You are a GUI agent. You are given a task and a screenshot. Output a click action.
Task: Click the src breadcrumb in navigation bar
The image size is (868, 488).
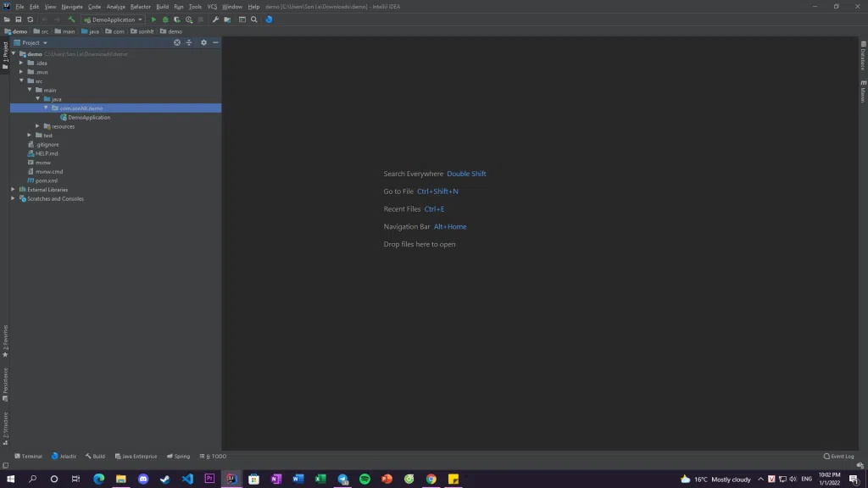coord(44,31)
